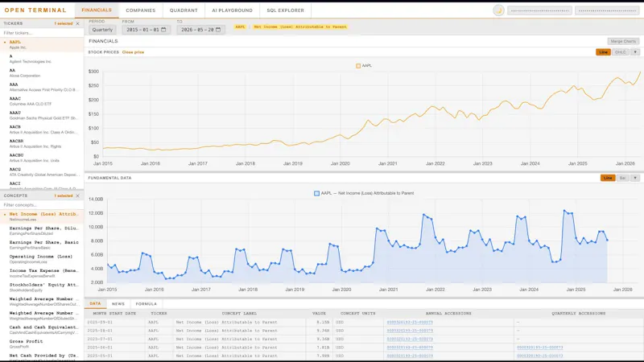Select ticker AACB in the list
The width and height of the screenshot is (644, 362).
[42, 130]
